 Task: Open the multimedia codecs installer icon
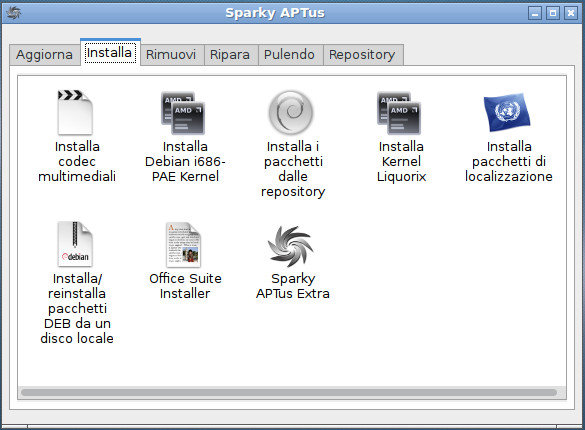click(x=75, y=112)
